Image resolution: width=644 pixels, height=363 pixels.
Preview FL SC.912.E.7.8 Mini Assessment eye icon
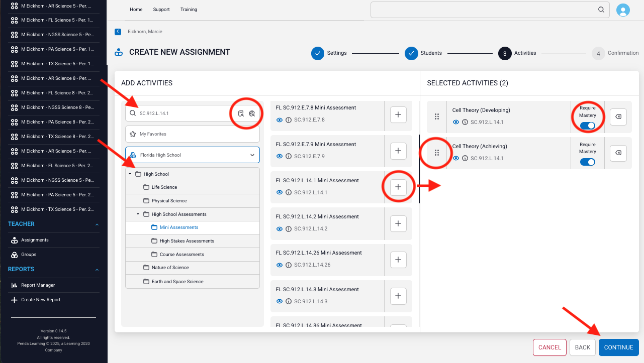pos(280,120)
